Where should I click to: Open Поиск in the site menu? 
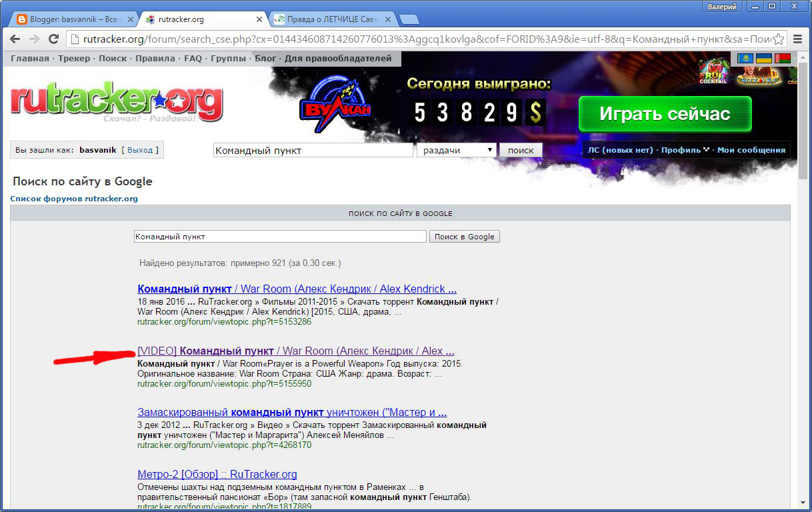click(x=113, y=58)
